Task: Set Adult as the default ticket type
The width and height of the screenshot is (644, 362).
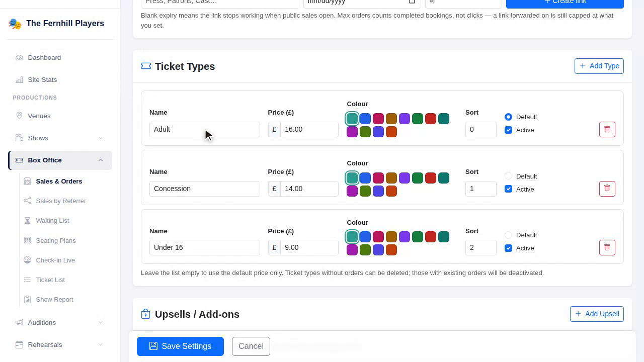Action: tap(508, 117)
